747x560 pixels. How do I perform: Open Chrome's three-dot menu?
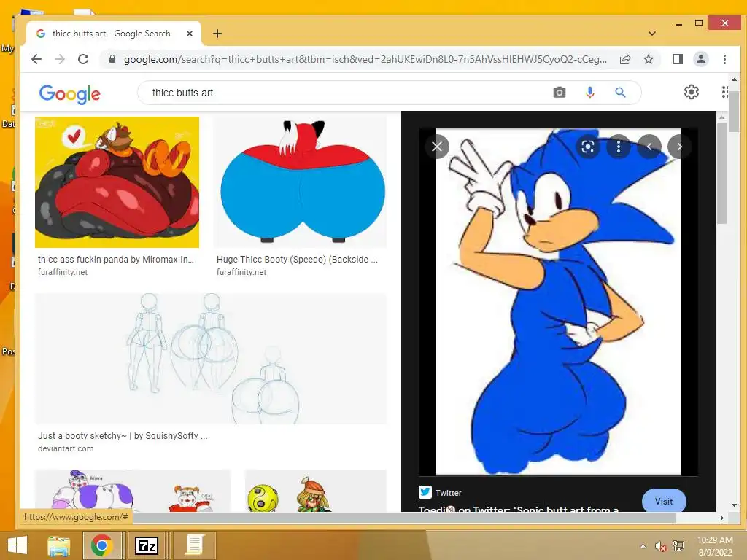[724, 59]
